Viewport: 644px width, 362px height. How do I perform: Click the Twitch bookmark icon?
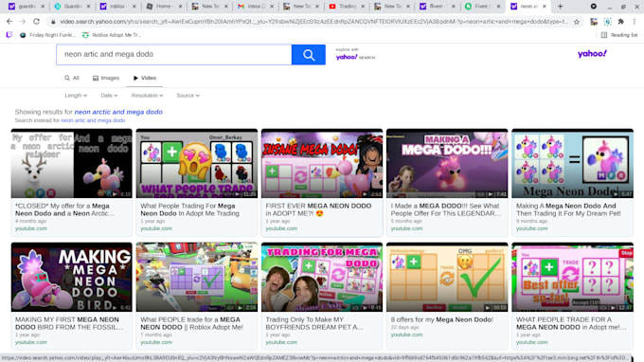[9, 35]
